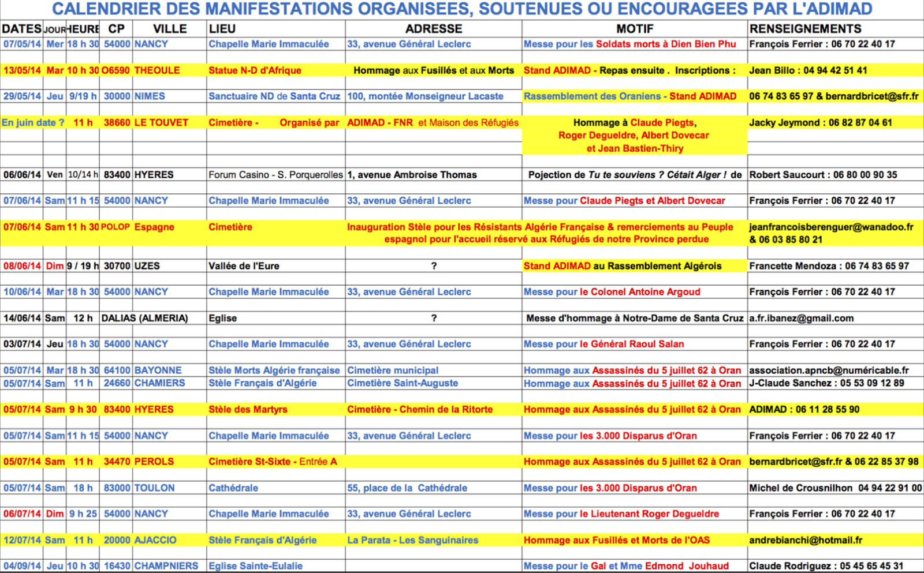Select Robert Saucourt's contact cell
The width and height of the screenshot is (924, 573).
click(823, 175)
